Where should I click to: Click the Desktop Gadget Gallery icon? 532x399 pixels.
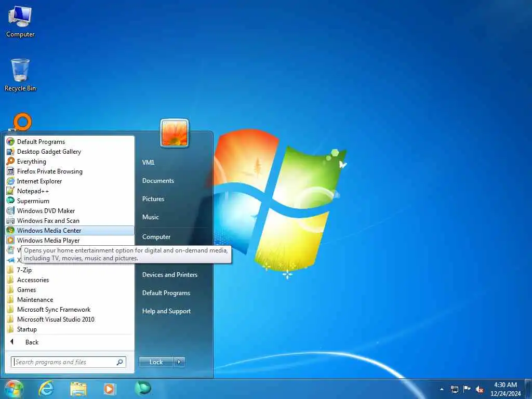tap(10, 151)
